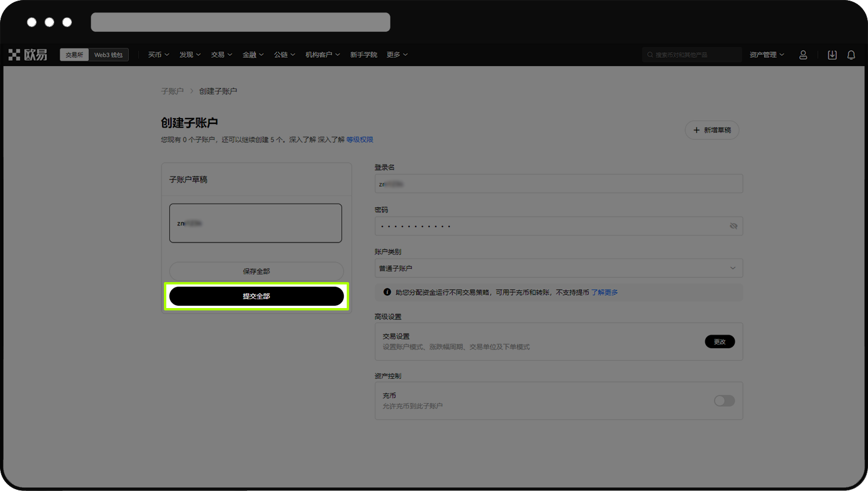Click the browser address bar

coord(241,22)
